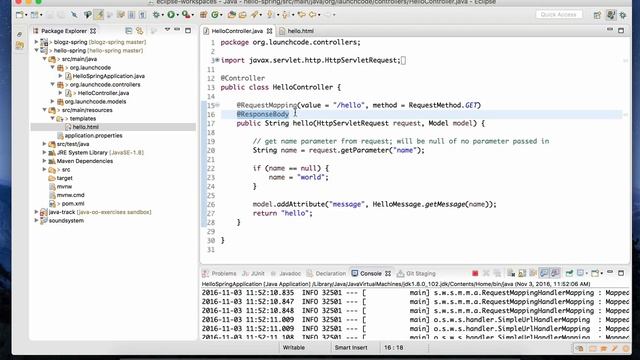Toggle Show Console on standard error change
Viewport: 640px width, 360px height.
(x=555, y=273)
